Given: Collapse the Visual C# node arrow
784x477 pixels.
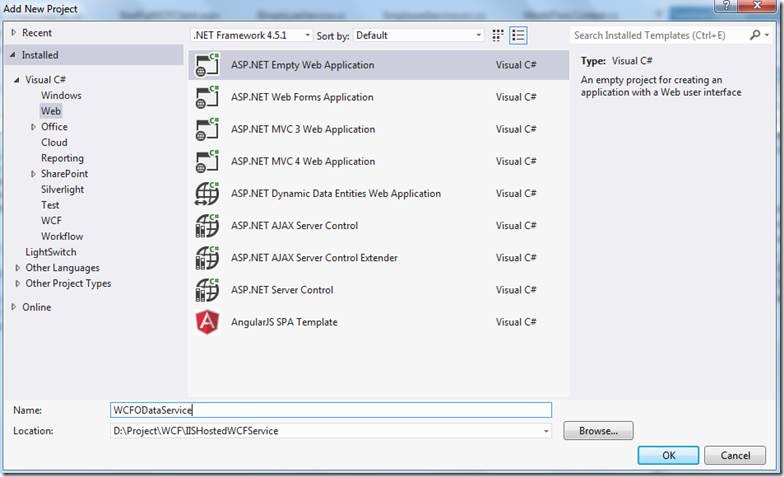Looking at the screenshot, I should (16, 80).
